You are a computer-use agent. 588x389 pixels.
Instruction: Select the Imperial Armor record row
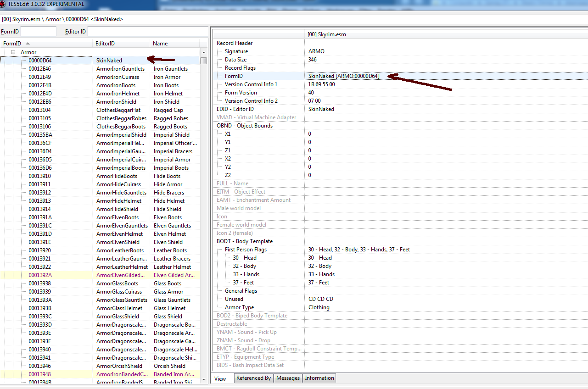coord(100,159)
